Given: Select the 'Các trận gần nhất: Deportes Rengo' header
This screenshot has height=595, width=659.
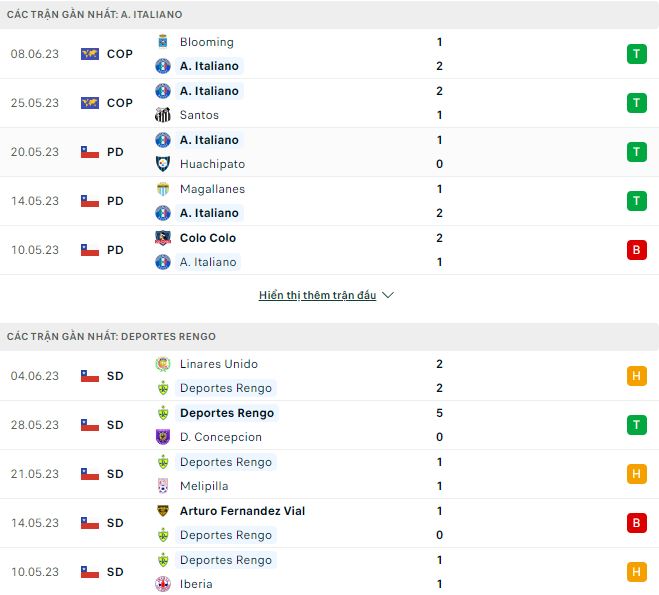Looking at the screenshot, I should coord(111,336).
